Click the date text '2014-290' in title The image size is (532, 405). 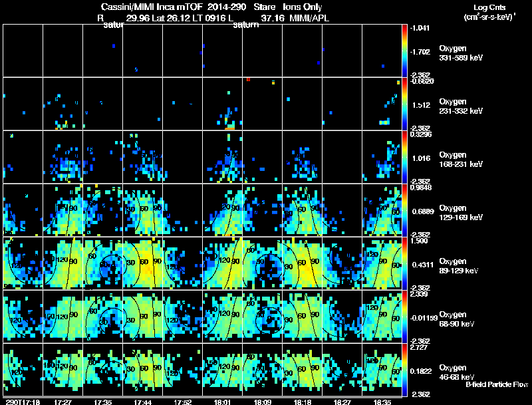click(x=225, y=7)
